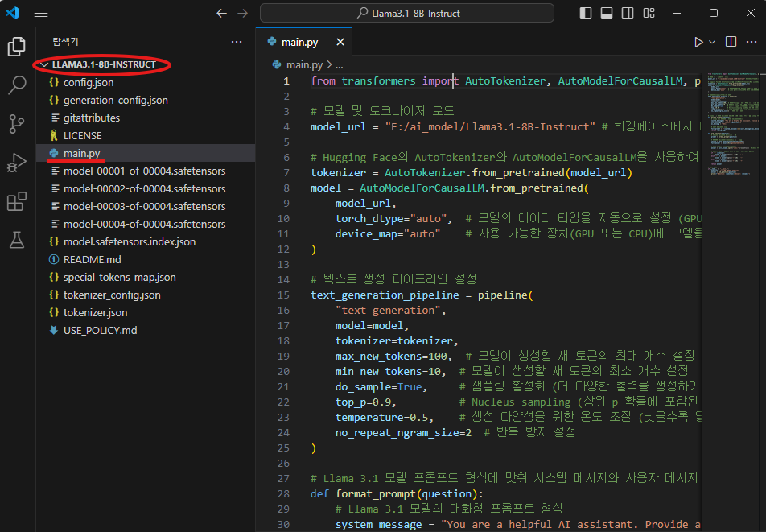Click the Explorer panel title 탐색기

pyautogui.click(x=65, y=42)
